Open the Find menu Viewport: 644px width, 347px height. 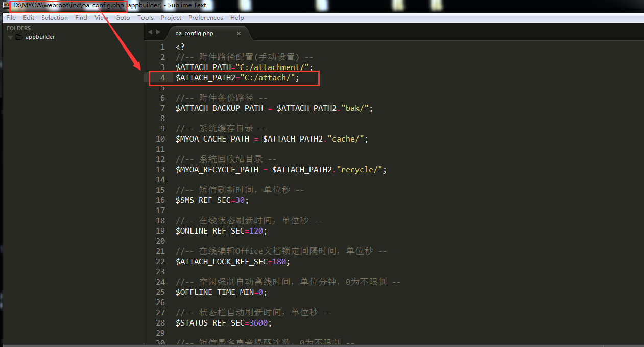tap(81, 18)
